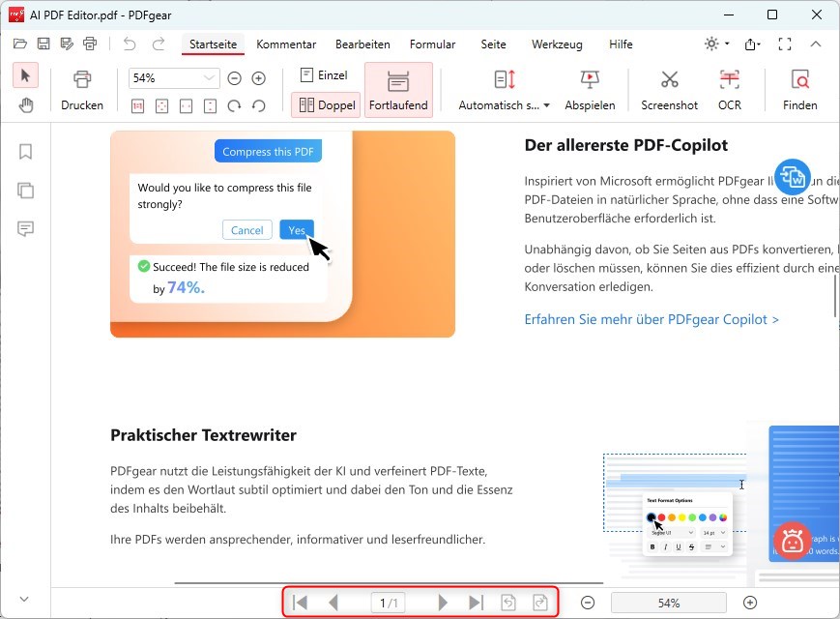Open the Finden search tool
Viewport: 840px width, 619px height.
(x=799, y=90)
